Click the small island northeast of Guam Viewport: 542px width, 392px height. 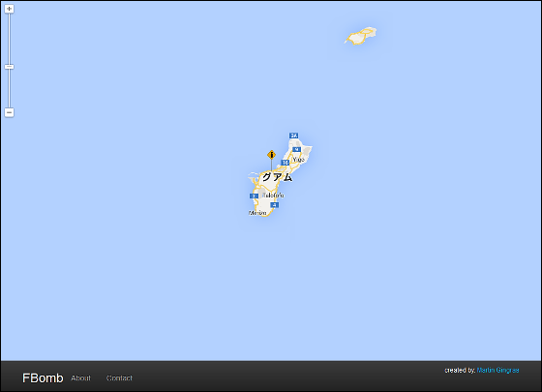click(x=361, y=36)
